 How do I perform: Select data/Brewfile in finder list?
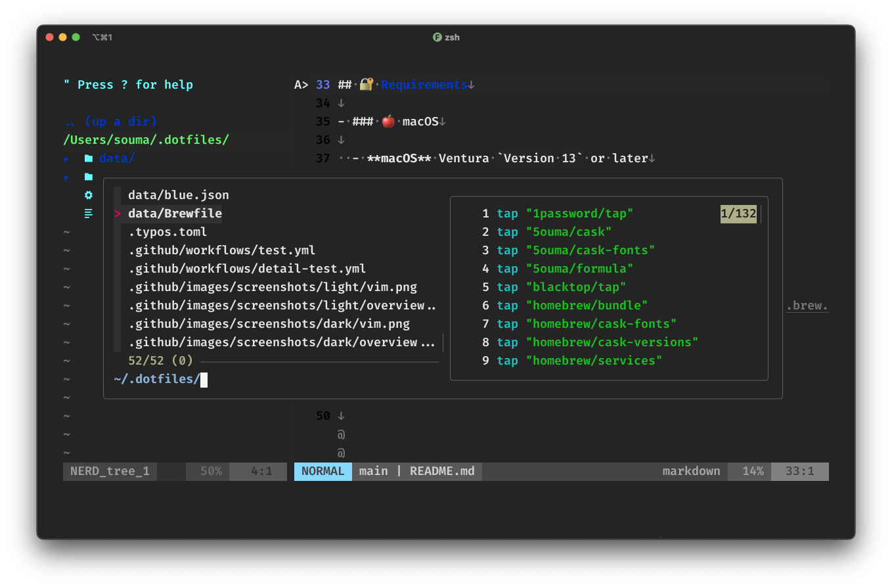pos(175,214)
